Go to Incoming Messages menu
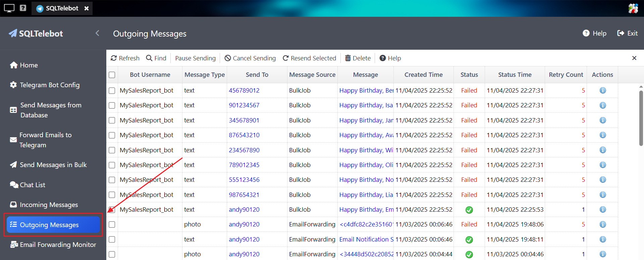This screenshot has width=644, height=260. click(x=49, y=205)
